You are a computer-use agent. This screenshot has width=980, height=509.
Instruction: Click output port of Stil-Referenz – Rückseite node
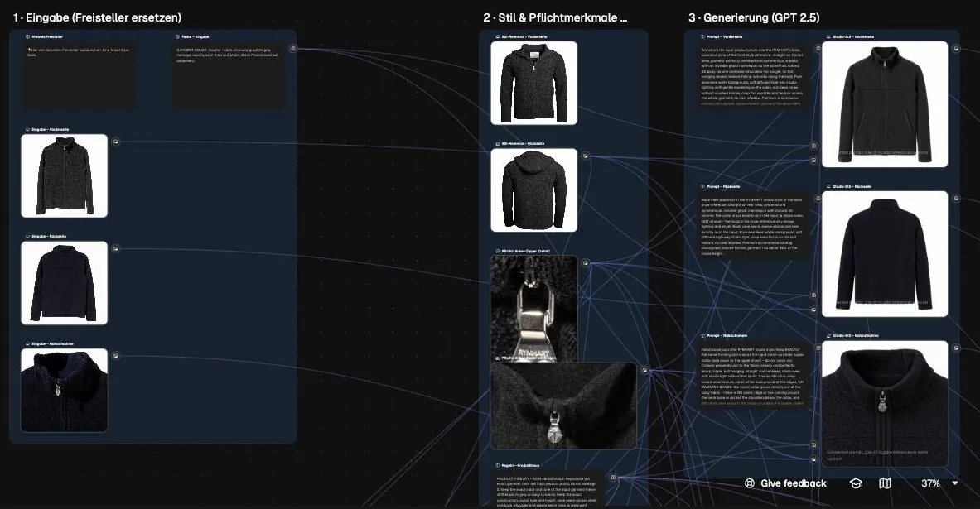(586, 156)
